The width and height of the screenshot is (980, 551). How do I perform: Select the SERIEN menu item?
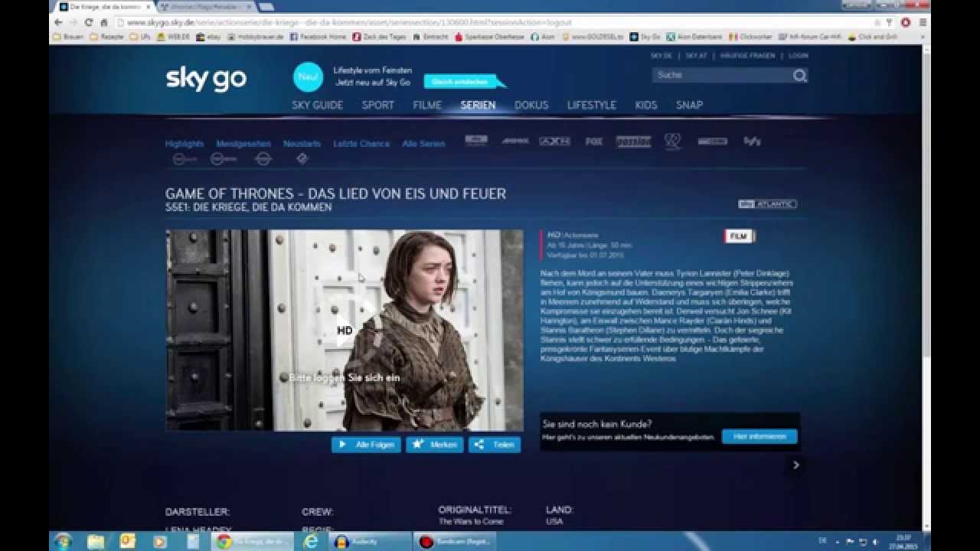click(478, 106)
